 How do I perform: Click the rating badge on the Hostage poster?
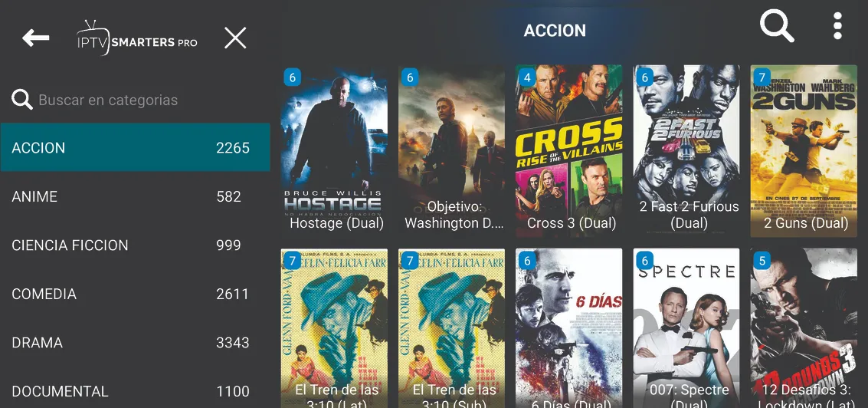coord(293,77)
